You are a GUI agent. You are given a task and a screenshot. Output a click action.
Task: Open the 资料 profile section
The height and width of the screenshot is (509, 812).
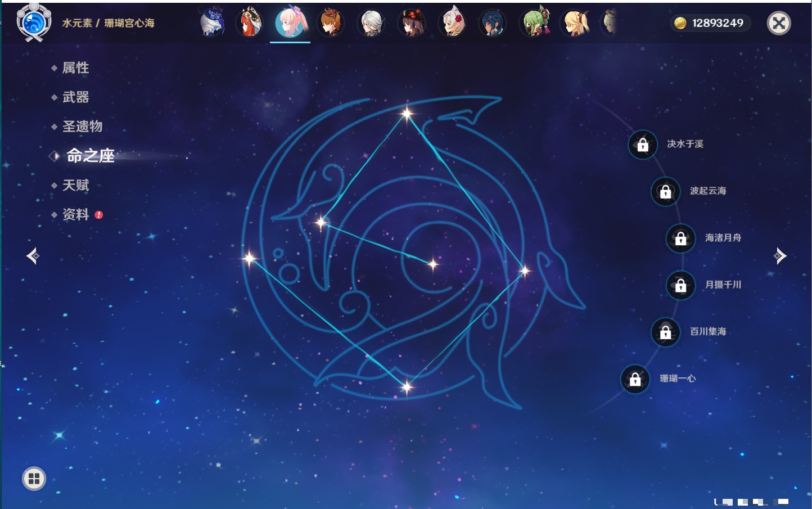tap(75, 214)
